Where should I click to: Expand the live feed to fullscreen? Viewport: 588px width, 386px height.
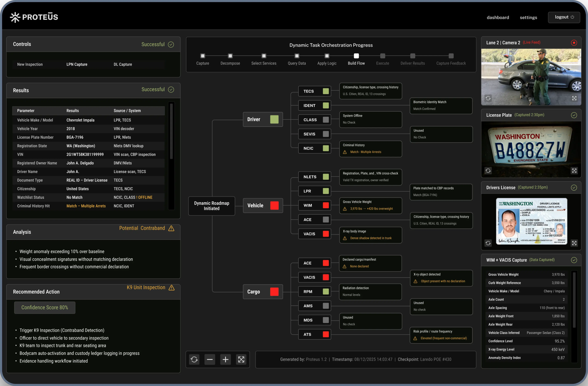[x=574, y=98]
